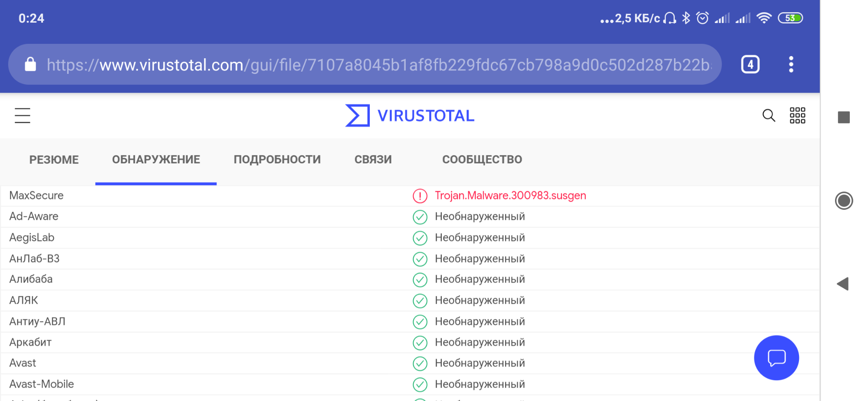Click the Avast-Mobile engine name
The width and height of the screenshot is (868, 401).
(x=42, y=384)
